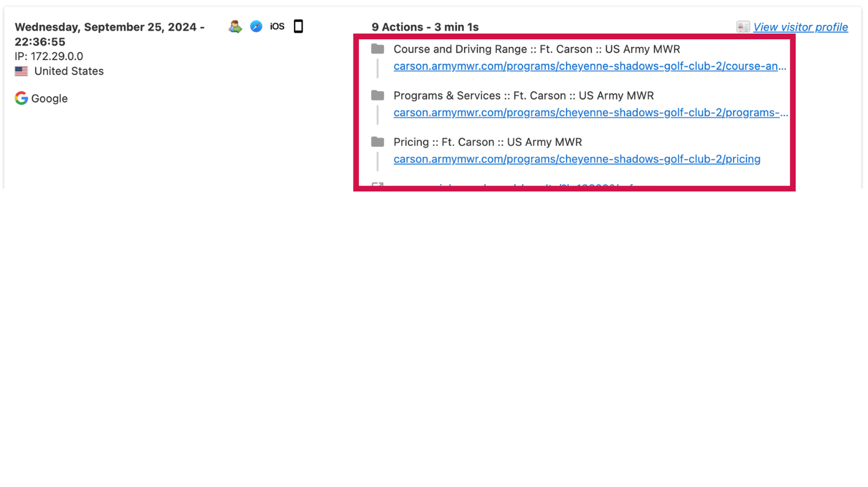Click folder icon beside Programs & Services
868x487 pixels.
tap(378, 95)
